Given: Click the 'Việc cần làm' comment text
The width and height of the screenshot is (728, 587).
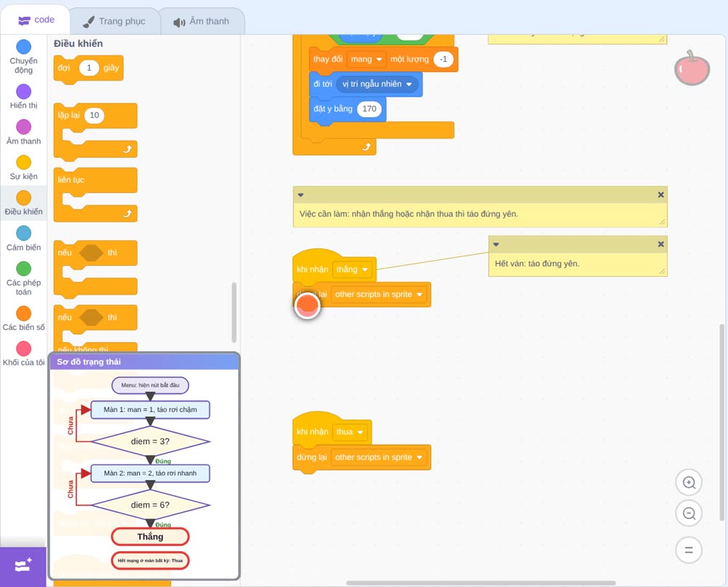Looking at the screenshot, I should tap(408, 214).
